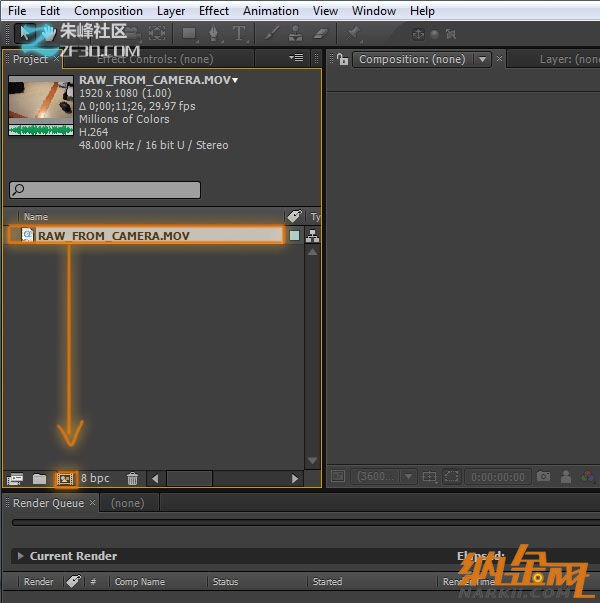Select the Eraser tool
Image resolution: width=600 pixels, height=603 pixels.
coord(320,33)
